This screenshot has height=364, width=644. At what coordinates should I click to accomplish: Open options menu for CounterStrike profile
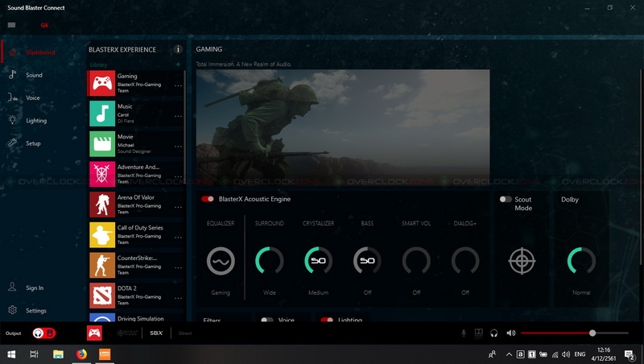pyautogui.click(x=178, y=268)
